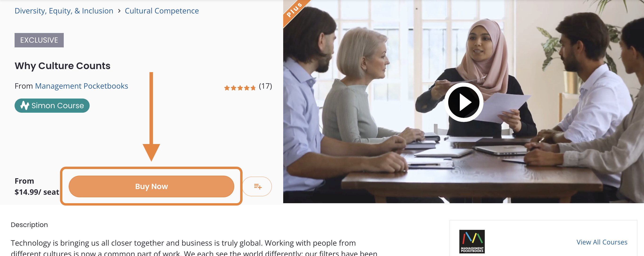Image resolution: width=644 pixels, height=256 pixels.
Task: Click the five-star rating icons
Action: 240,88
